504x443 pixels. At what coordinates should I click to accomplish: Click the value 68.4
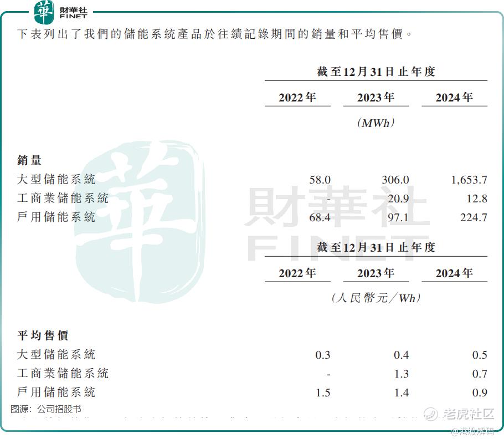320,217
